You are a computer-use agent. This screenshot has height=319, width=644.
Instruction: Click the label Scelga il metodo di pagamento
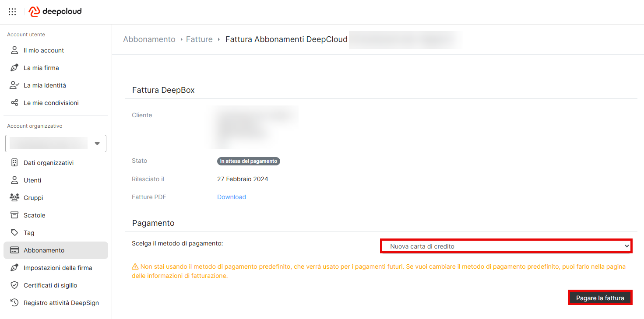[177, 243]
